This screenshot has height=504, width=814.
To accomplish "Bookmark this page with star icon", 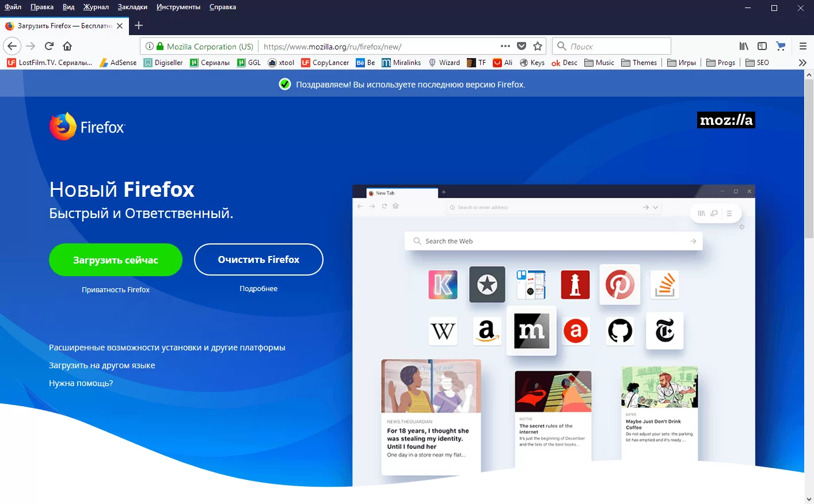I will (x=538, y=46).
